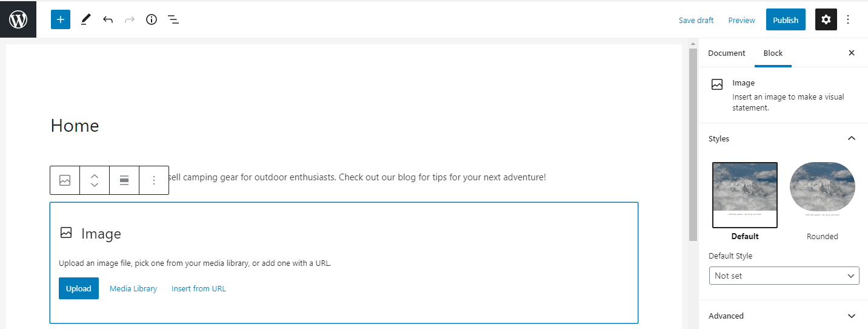This screenshot has width=868, height=329.
Task: Click the WordPress logo icon
Action: 18,19
